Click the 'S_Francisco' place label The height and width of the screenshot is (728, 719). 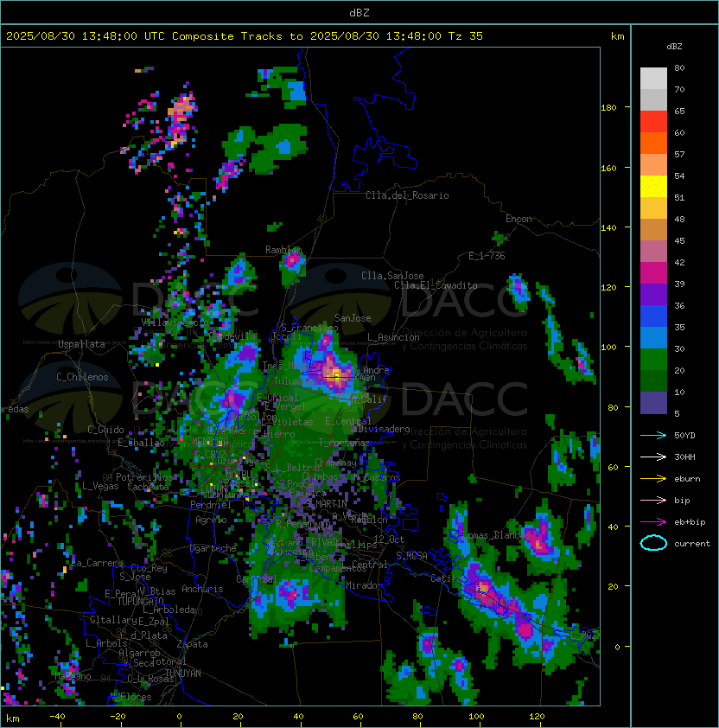(x=309, y=328)
